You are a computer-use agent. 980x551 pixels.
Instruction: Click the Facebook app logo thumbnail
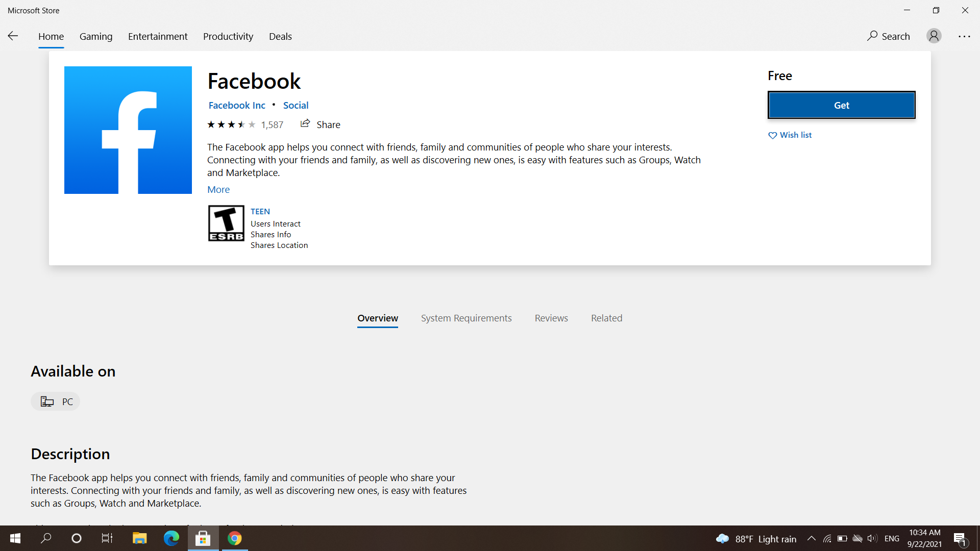(128, 130)
